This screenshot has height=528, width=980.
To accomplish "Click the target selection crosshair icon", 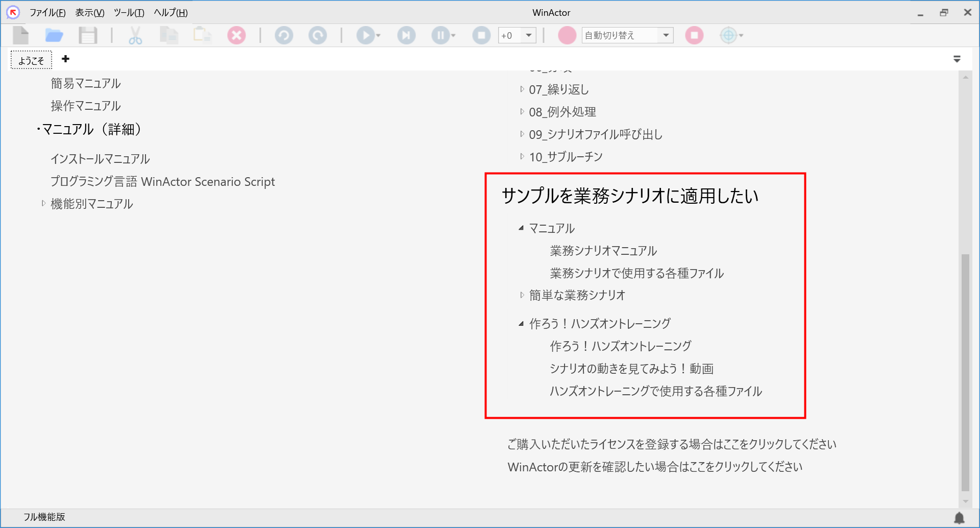I will 728,35.
